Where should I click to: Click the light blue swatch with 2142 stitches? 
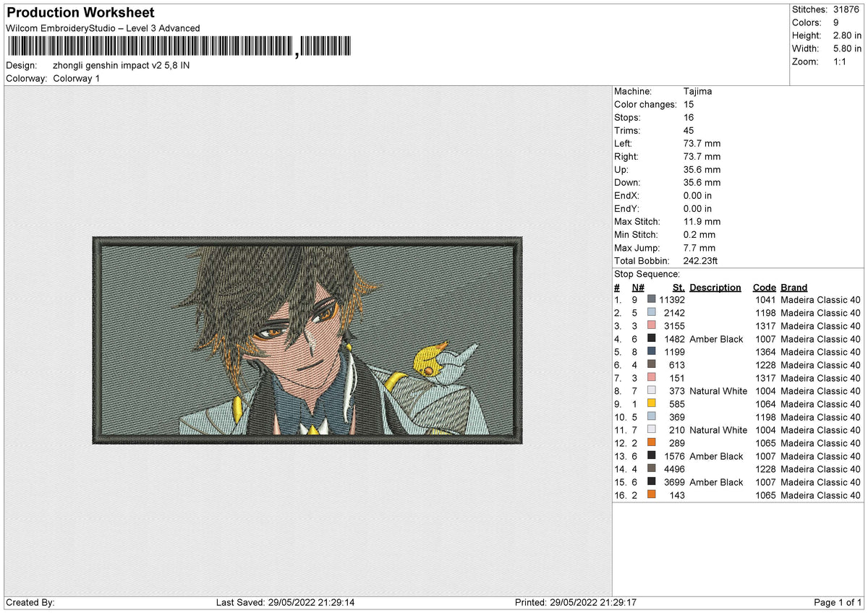(652, 313)
